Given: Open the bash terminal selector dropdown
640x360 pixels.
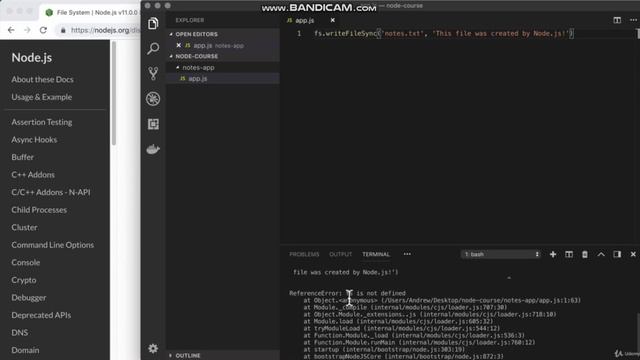Looking at the screenshot, I should tap(501, 254).
